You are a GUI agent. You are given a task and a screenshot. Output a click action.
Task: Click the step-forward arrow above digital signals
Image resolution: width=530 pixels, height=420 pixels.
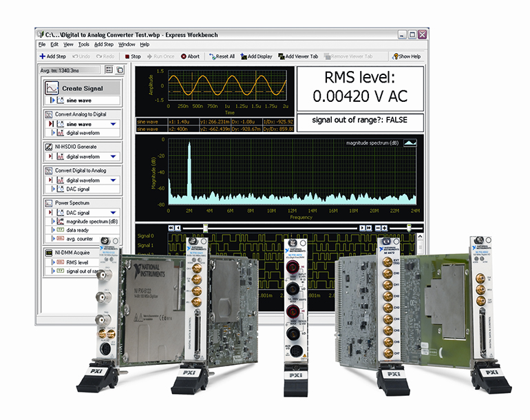click(x=362, y=228)
